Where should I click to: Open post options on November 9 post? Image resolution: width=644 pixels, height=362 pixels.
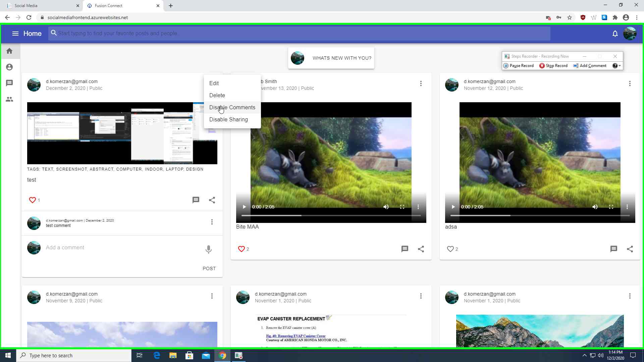pos(212,296)
